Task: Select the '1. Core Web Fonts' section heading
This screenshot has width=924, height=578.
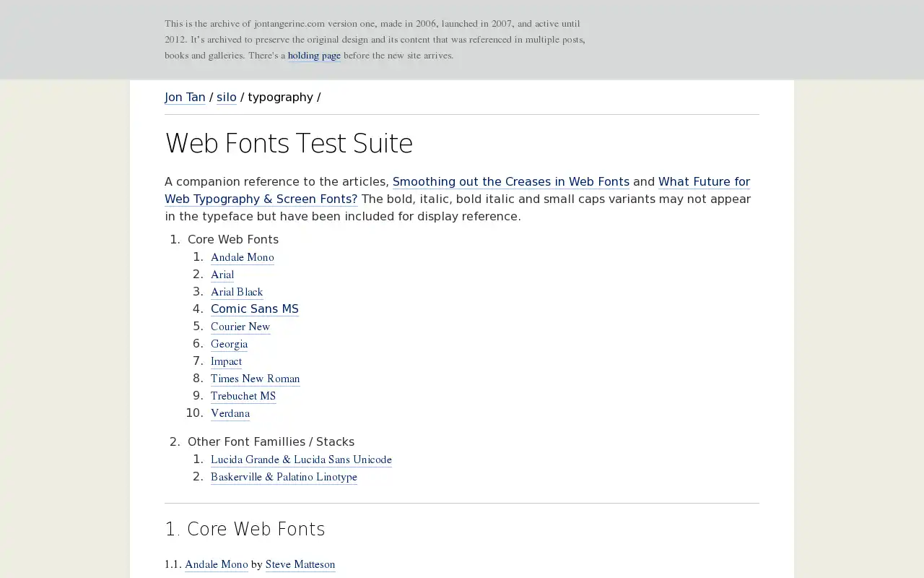Action: pyautogui.click(x=245, y=529)
